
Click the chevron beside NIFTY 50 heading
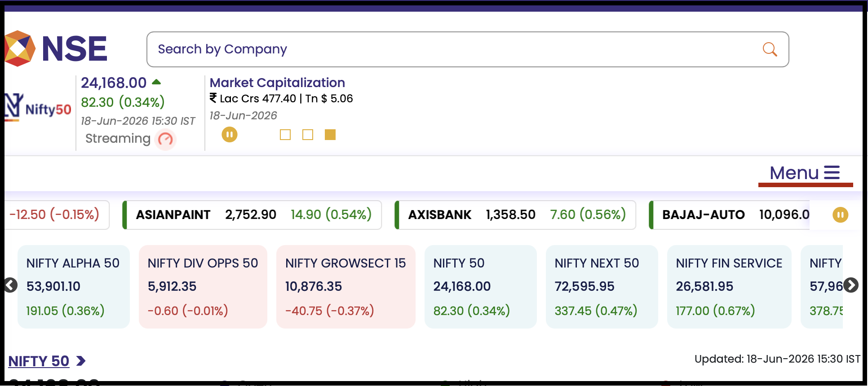pyautogui.click(x=81, y=361)
